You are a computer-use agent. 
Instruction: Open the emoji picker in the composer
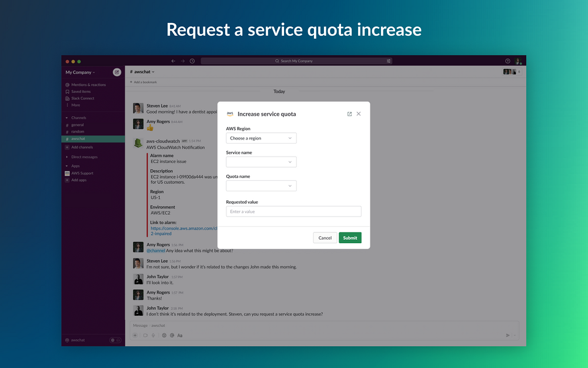pos(164,336)
